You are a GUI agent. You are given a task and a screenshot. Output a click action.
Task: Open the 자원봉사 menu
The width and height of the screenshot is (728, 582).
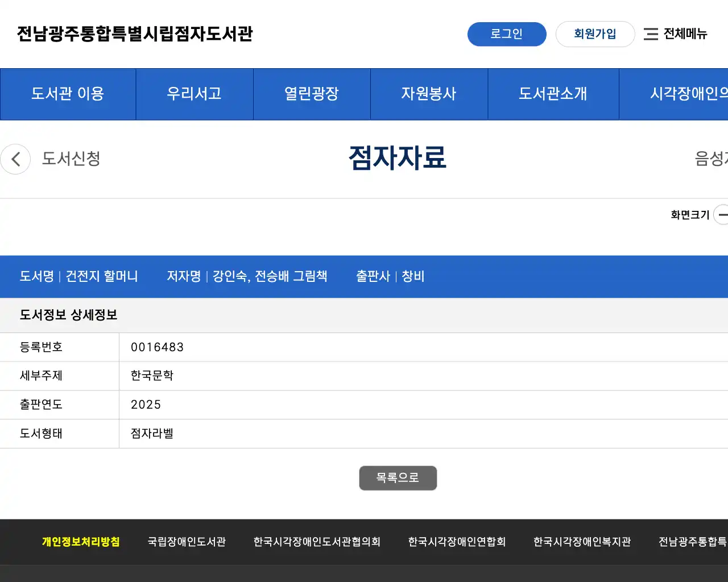429,94
